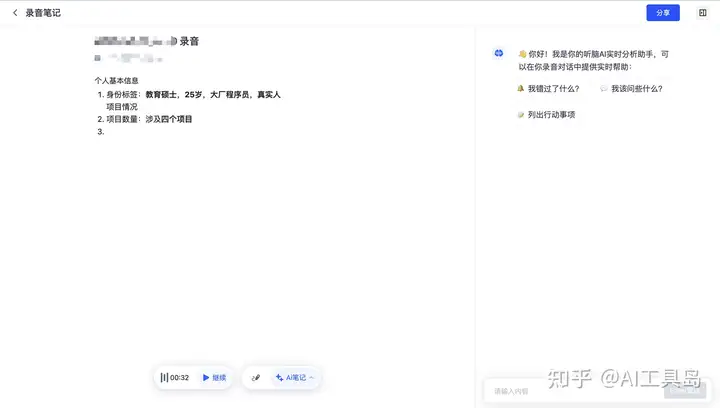Choose suggestion 我该问些什么?

(x=631, y=89)
